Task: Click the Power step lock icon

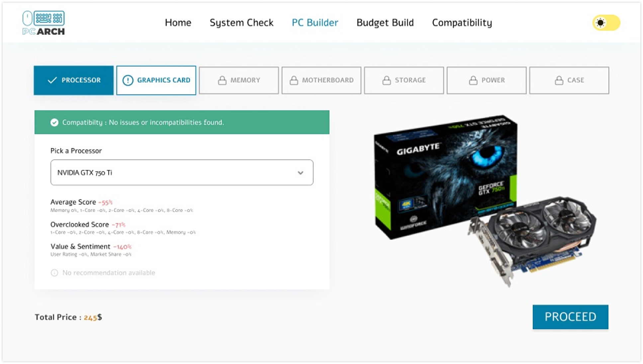Action: 473,80
